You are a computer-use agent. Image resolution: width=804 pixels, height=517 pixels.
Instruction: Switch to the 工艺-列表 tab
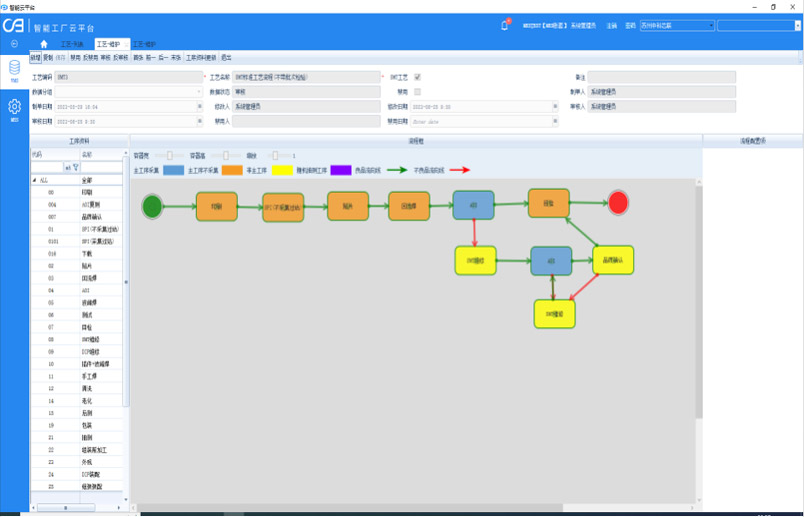(72, 45)
